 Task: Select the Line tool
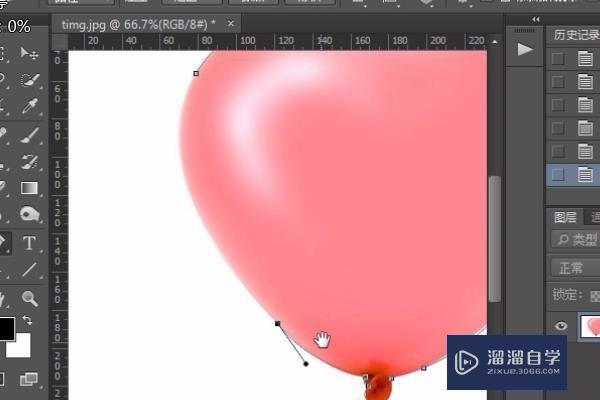point(29,269)
